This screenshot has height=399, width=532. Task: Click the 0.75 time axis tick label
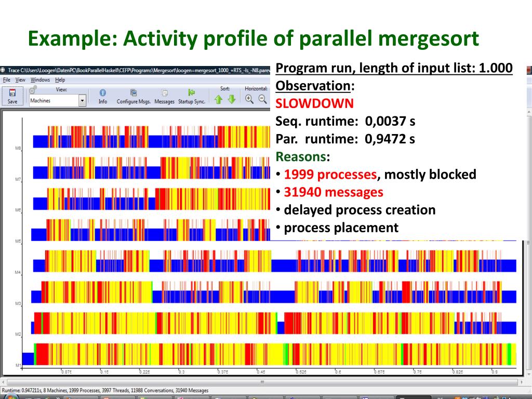417,372
